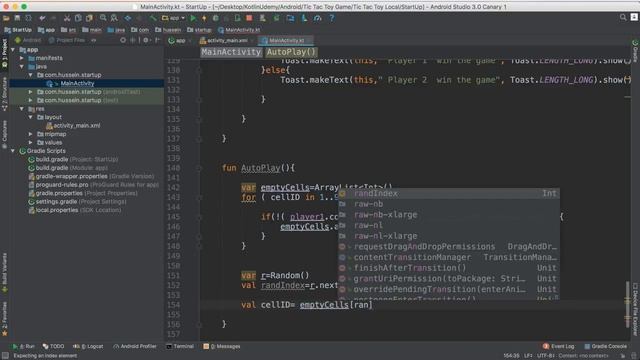Collapse the Gradle Scripts node
Image resolution: width=640 pixels, height=360 pixels.
13,151
